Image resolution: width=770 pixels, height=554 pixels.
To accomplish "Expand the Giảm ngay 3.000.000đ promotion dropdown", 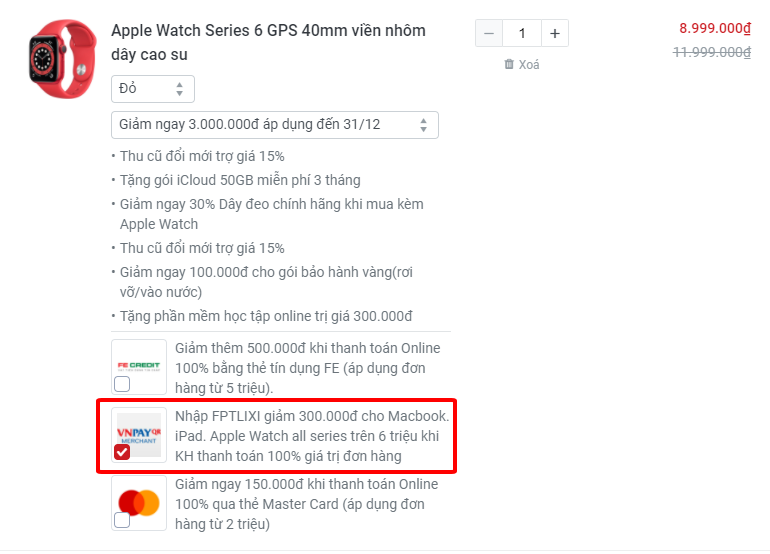I will [275, 125].
